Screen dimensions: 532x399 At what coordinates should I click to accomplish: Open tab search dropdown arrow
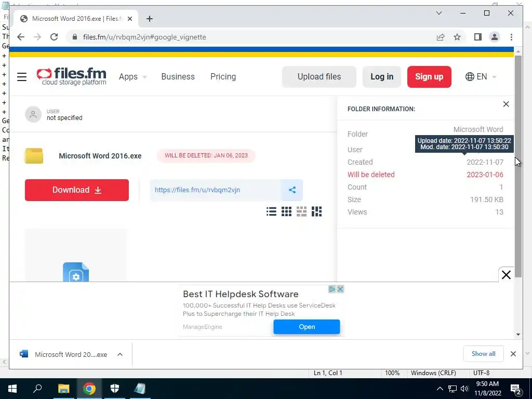[438, 13]
